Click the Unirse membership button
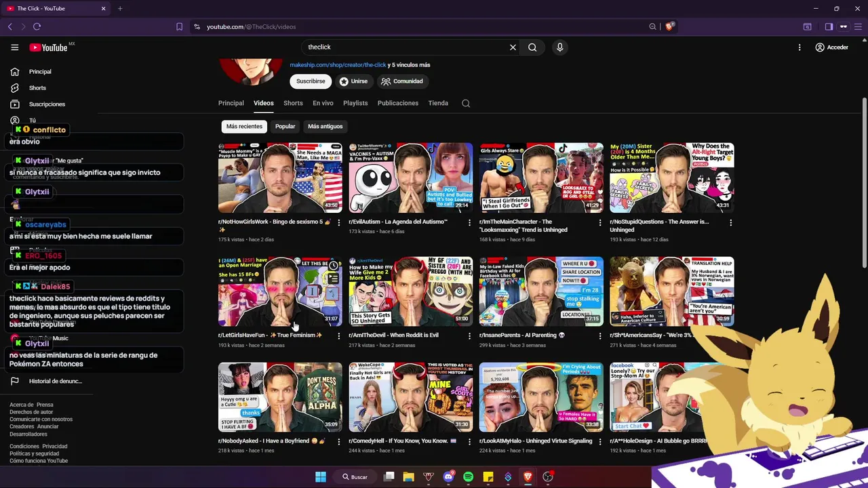 pyautogui.click(x=353, y=81)
